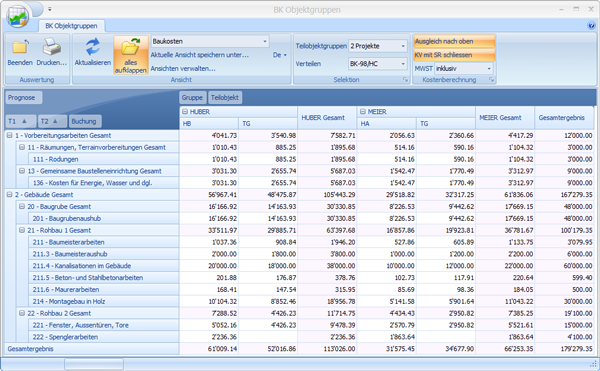Collapse row 11 - Räumungen, Terrainvorbereitungen Gesamt
Screen dimensions: 600x371
coord(22,147)
